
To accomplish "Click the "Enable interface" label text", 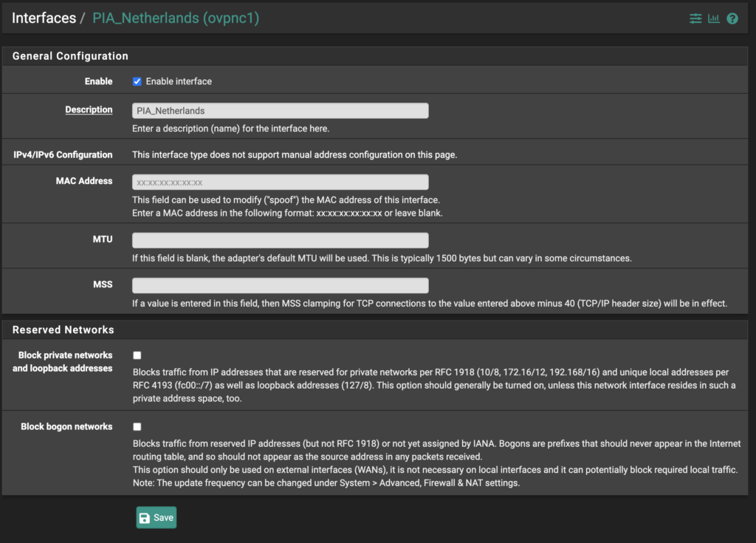I will 179,81.
